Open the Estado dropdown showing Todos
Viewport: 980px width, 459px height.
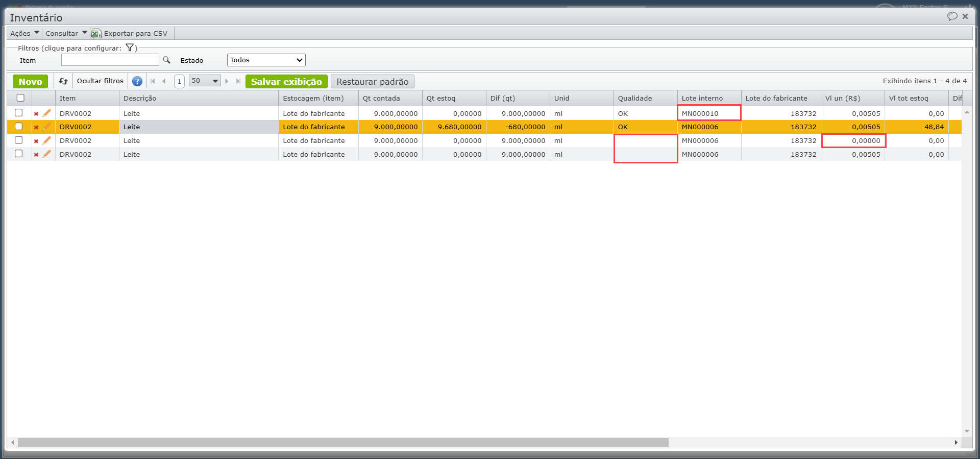coord(266,60)
